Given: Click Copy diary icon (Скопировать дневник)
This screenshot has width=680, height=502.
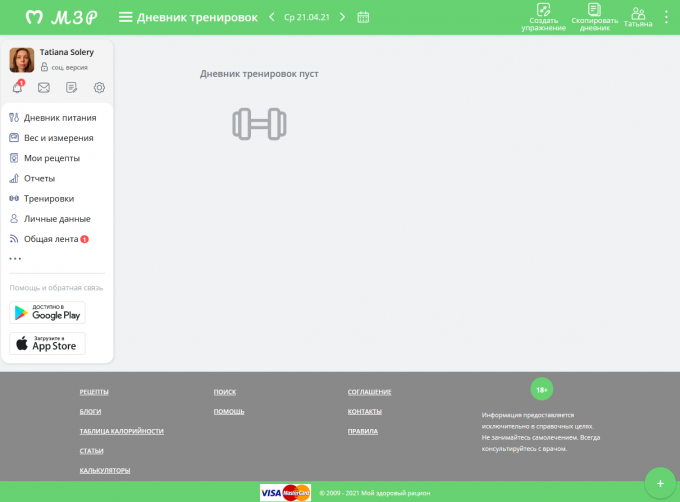Looking at the screenshot, I should pos(594,11).
